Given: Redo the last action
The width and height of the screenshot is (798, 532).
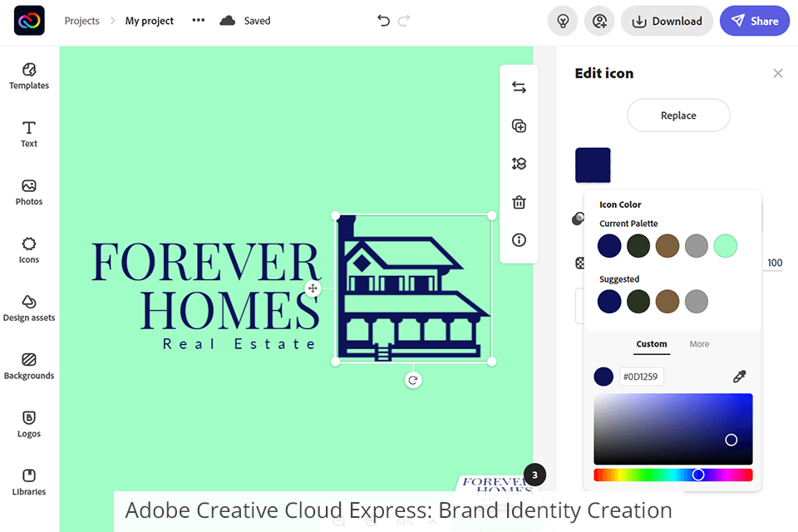Looking at the screenshot, I should point(404,20).
